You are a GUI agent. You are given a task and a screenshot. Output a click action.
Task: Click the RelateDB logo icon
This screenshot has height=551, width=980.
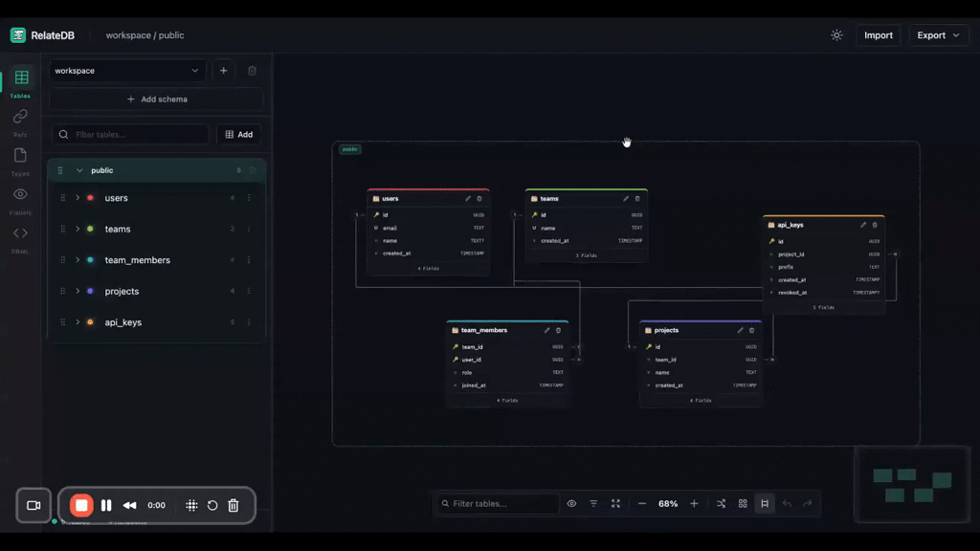point(17,35)
